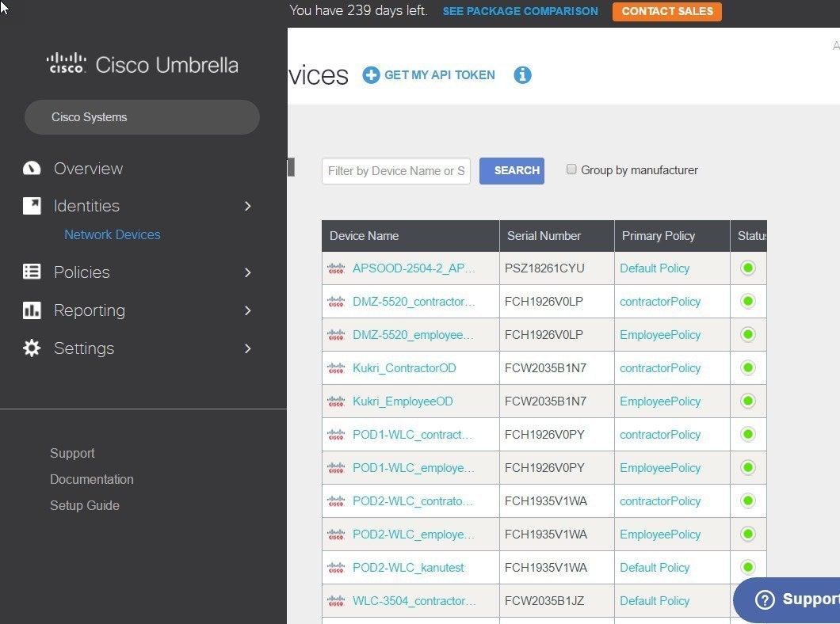Click the Cisco icon for POD1-WLC_employe row

point(336,468)
